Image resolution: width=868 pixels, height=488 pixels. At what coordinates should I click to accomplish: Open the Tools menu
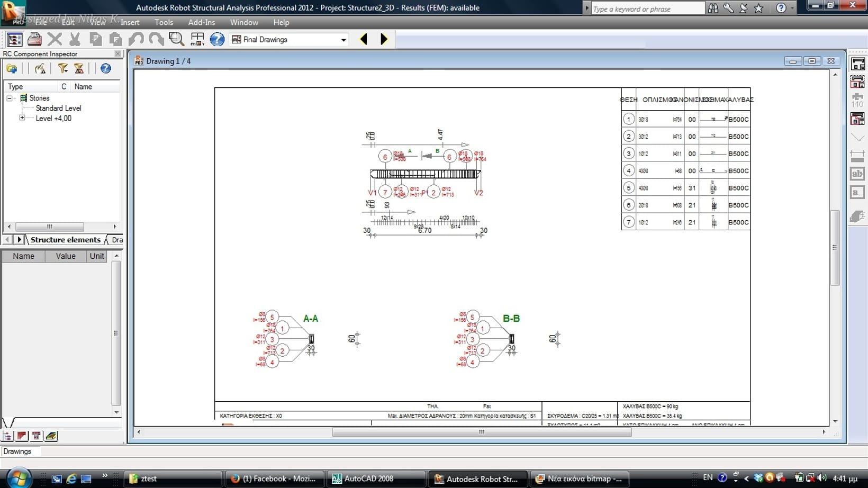coord(164,22)
